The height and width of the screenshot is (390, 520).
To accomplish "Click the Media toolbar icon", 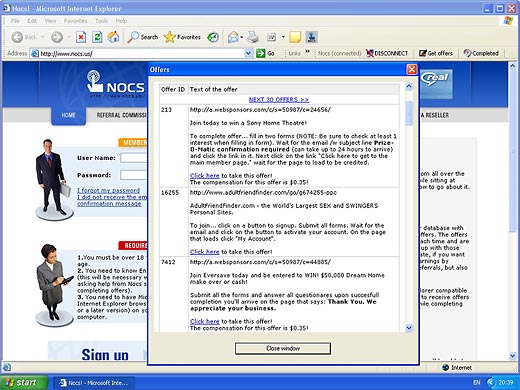I will point(213,37).
